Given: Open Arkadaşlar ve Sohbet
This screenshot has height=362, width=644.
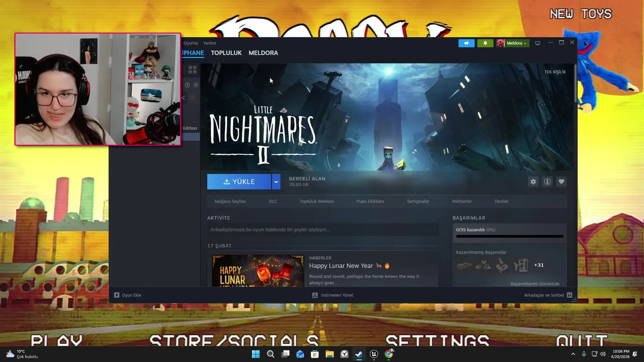Looking at the screenshot, I should pyautogui.click(x=544, y=295).
